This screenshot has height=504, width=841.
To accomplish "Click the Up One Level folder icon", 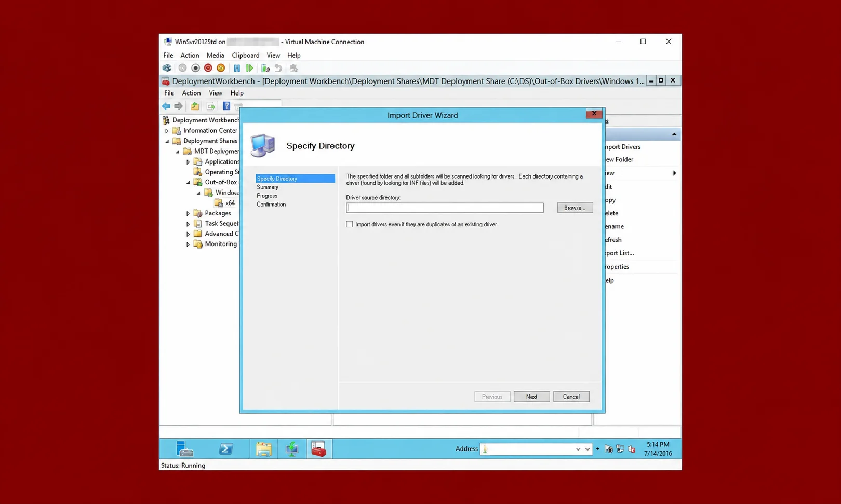I will point(195,106).
